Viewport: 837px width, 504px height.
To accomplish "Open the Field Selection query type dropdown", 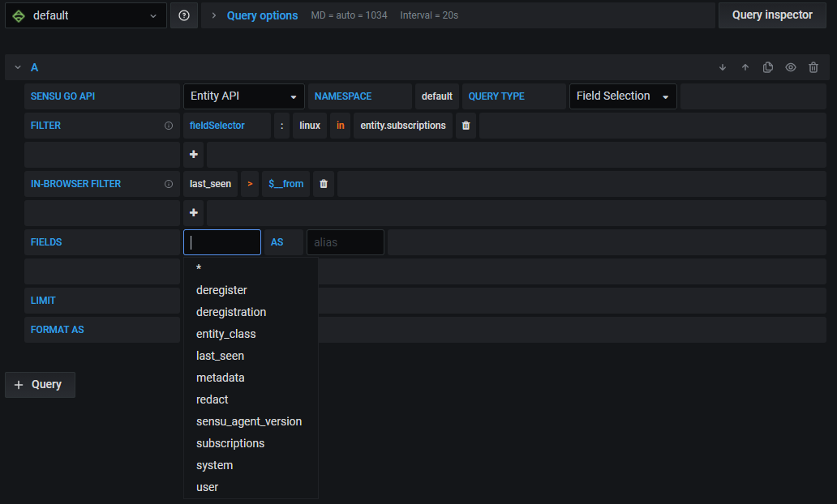I will point(623,96).
